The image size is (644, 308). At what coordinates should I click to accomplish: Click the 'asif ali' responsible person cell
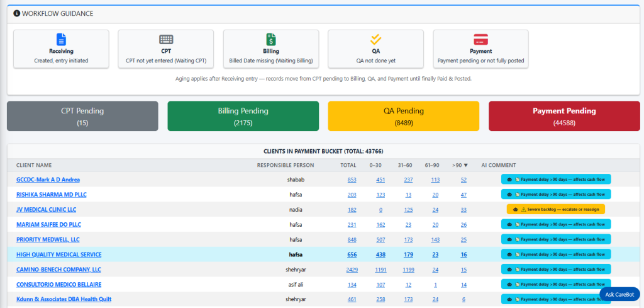click(294, 285)
